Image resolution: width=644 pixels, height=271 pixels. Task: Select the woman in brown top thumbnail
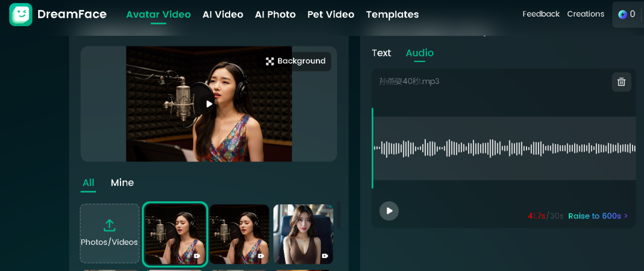pyautogui.click(x=303, y=233)
